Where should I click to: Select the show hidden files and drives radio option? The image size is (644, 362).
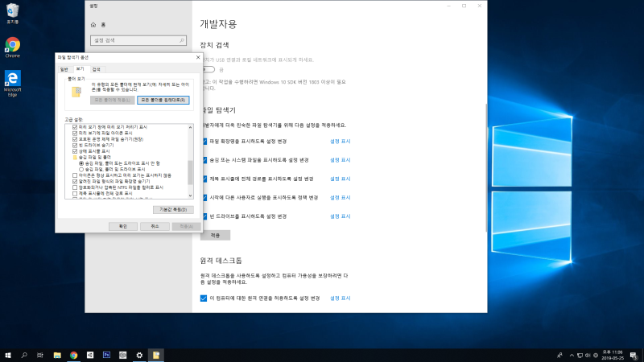coord(81,169)
